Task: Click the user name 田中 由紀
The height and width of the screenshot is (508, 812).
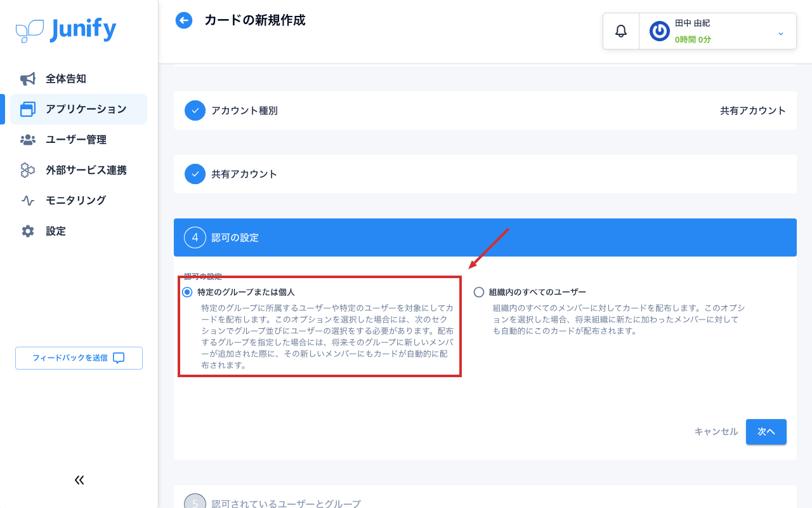Action: click(692, 23)
